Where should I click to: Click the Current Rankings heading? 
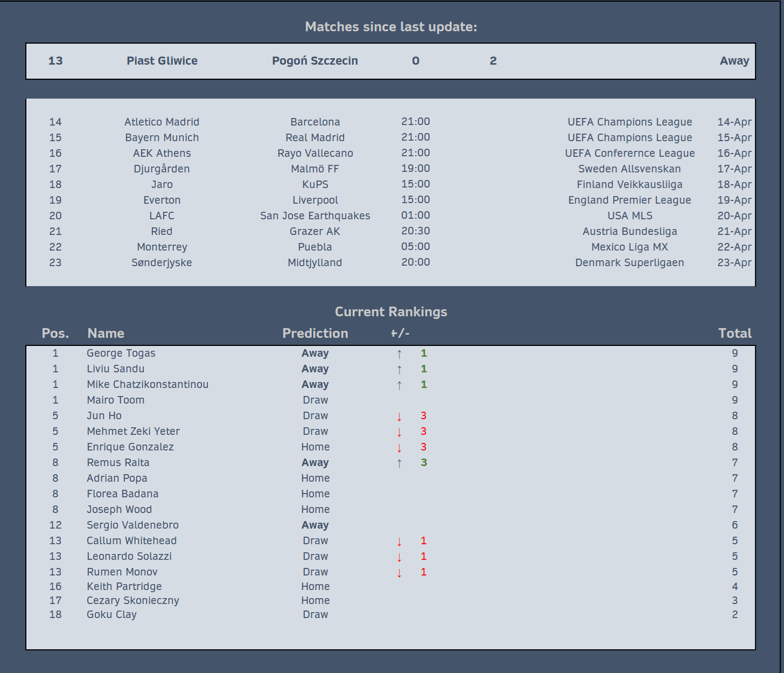[x=391, y=312]
